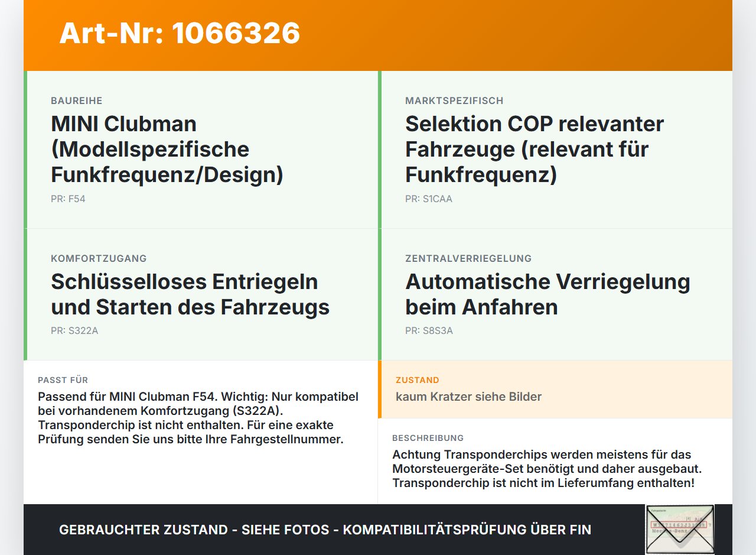
Task: Click the MARKTSPEZIFISCH section label
Action: click(454, 101)
